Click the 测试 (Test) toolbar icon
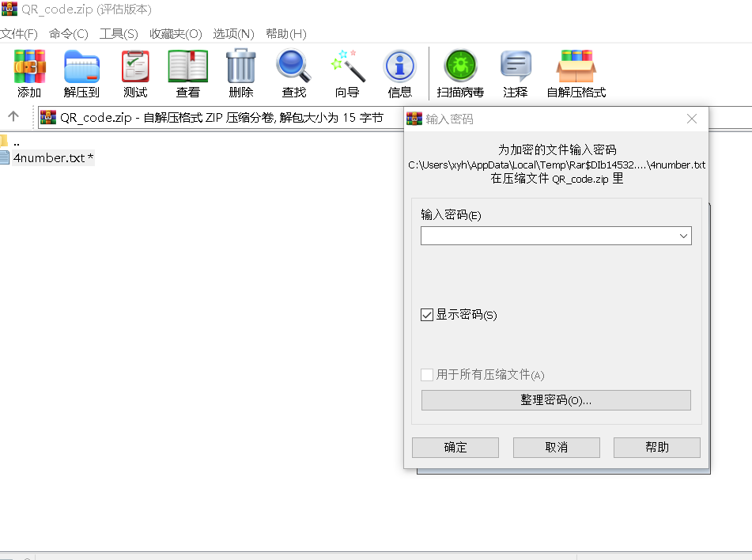 click(x=135, y=68)
